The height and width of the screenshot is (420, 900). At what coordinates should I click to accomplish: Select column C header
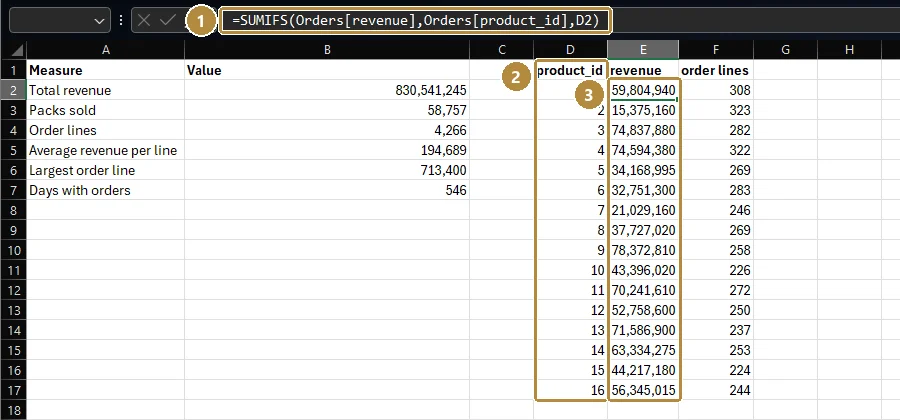[x=502, y=50]
